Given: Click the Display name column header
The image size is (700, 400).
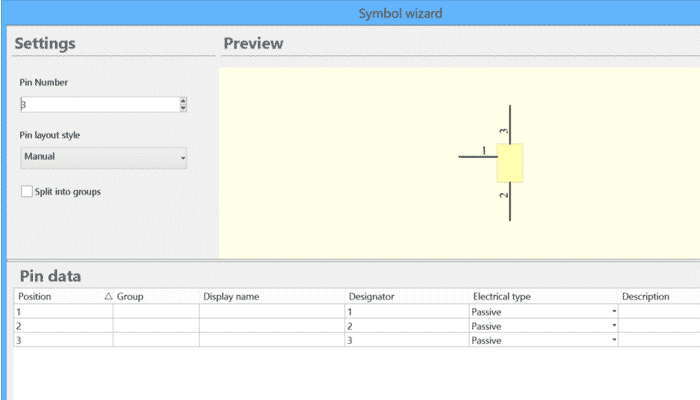Looking at the screenshot, I should (x=231, y=297).
